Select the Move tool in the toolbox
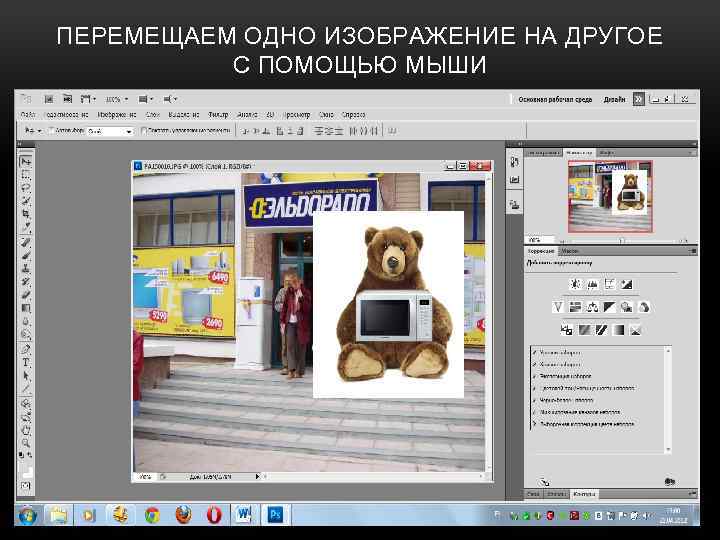This screenshot has height=540, width=720. 26,162
